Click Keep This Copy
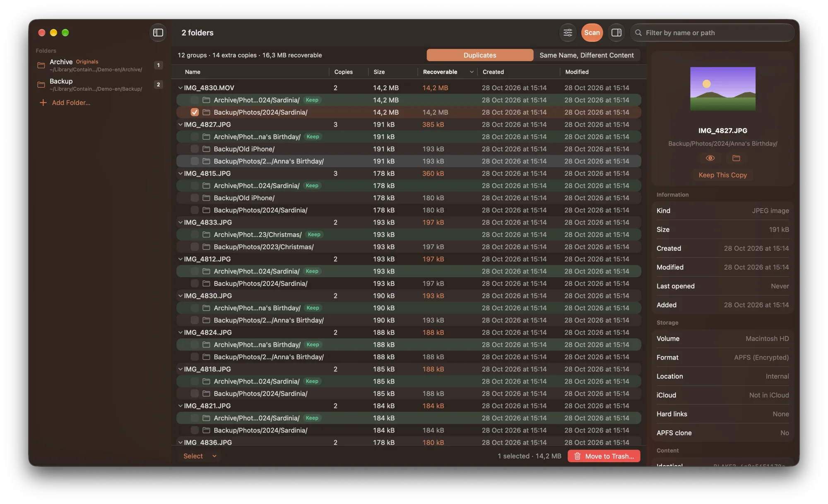Screen dimensions: 828x504 tap(722, 175)
